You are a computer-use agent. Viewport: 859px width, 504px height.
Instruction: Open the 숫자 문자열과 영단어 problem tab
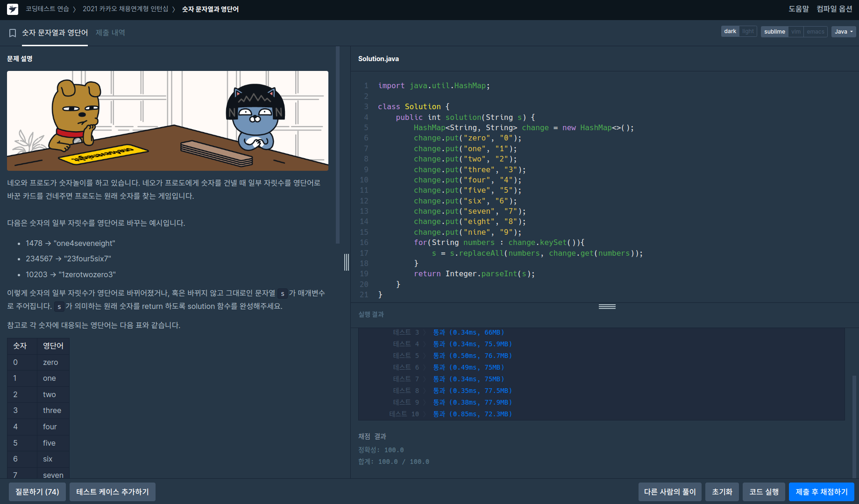(55, 33)
